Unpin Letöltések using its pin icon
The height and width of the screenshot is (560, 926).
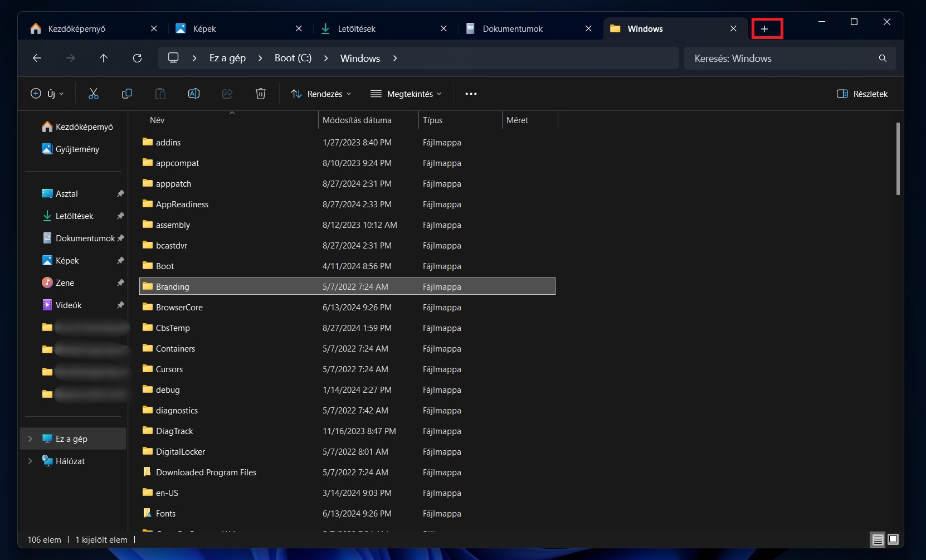(120, 216)
